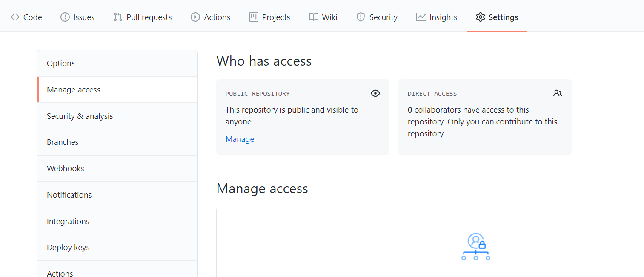This screenshot has width=644, height=277.
Task: Open Options in the settings sidebar
Action: (61, 63)
